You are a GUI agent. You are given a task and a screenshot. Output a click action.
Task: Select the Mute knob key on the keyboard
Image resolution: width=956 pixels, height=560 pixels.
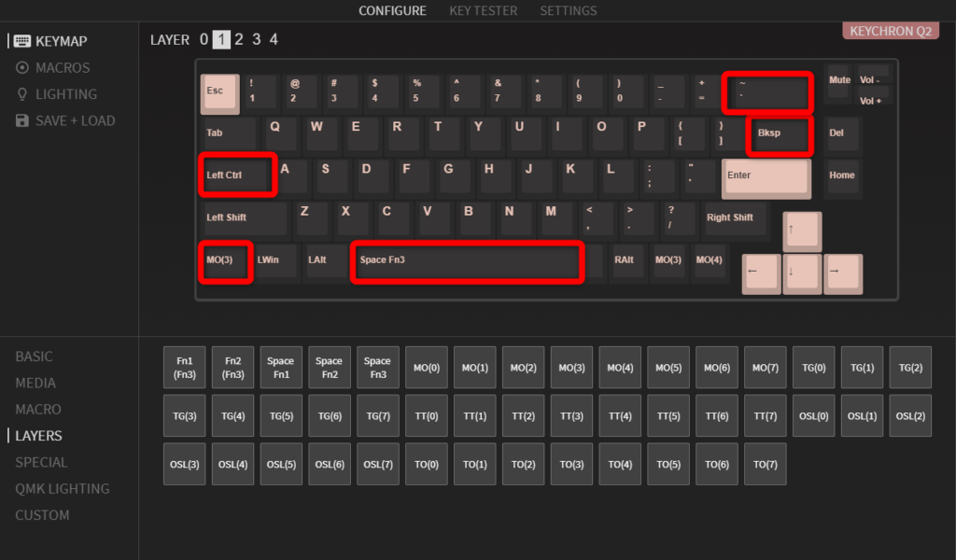839,81
